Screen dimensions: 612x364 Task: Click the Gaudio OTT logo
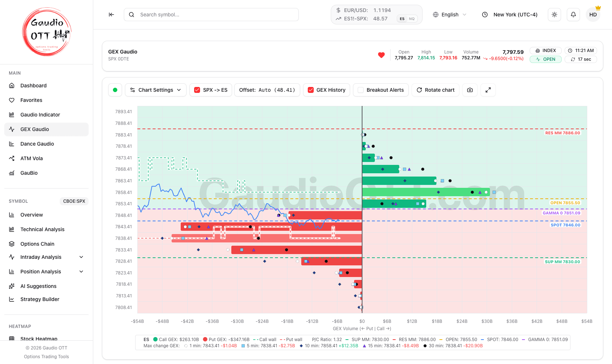[x=47, y=32]
